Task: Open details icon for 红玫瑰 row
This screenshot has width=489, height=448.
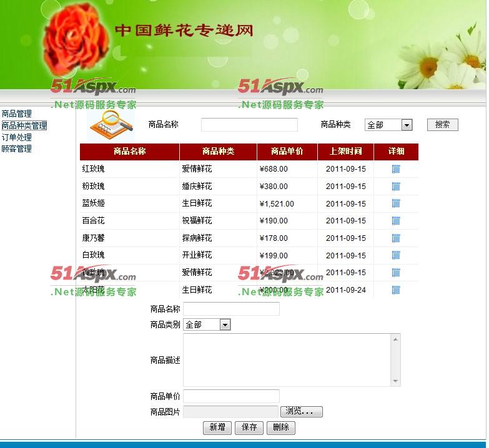Action: pyautogui.click(x=396, y=169)
